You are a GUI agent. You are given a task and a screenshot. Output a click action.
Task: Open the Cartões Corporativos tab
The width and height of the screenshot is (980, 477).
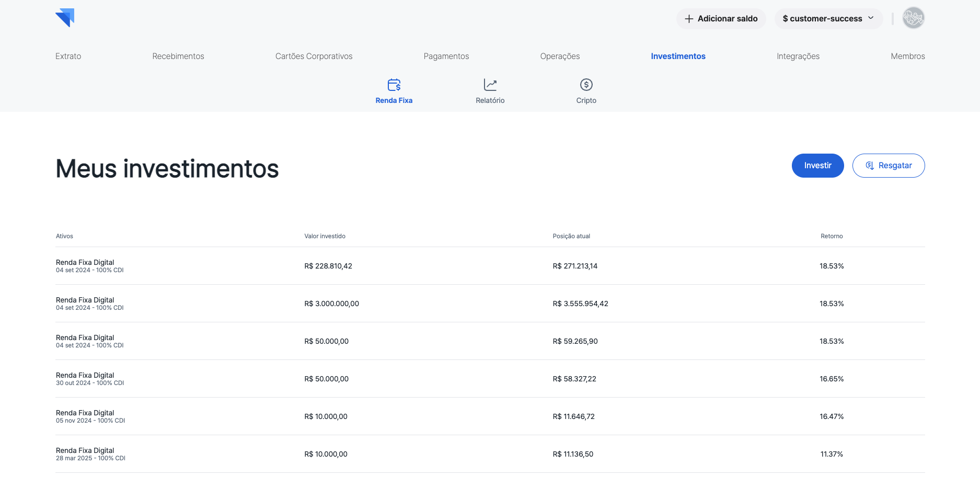pyautogui.click(x=314, y=56)
